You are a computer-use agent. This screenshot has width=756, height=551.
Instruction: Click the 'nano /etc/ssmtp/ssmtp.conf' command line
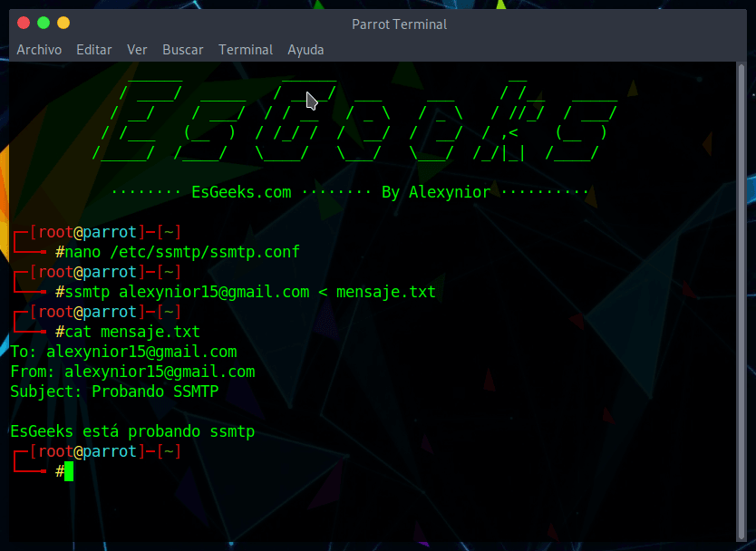coord(182,252)
